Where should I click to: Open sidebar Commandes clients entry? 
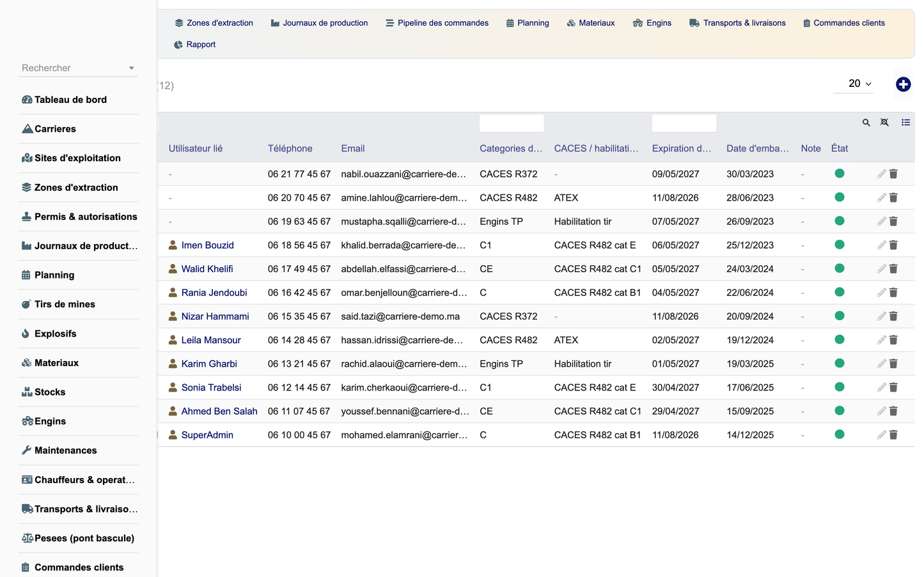tap(78, 567)
